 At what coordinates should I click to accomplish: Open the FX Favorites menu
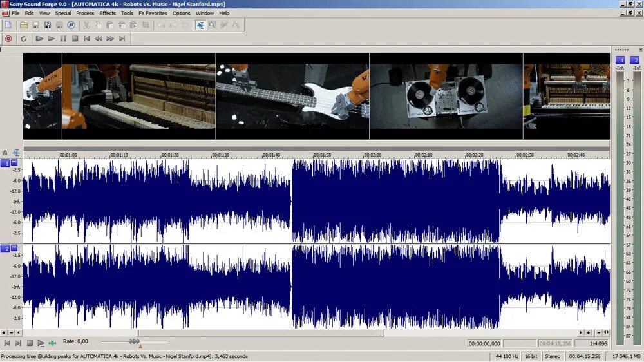tap(153, 13)
